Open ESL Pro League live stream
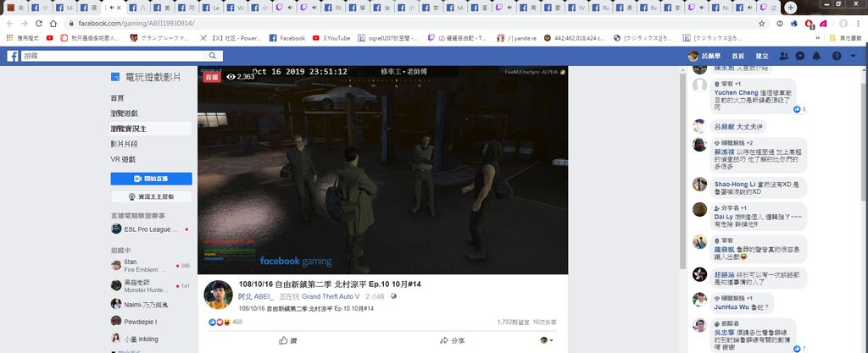The height and width of the screenshot is (353, 868). coord(151,229)
